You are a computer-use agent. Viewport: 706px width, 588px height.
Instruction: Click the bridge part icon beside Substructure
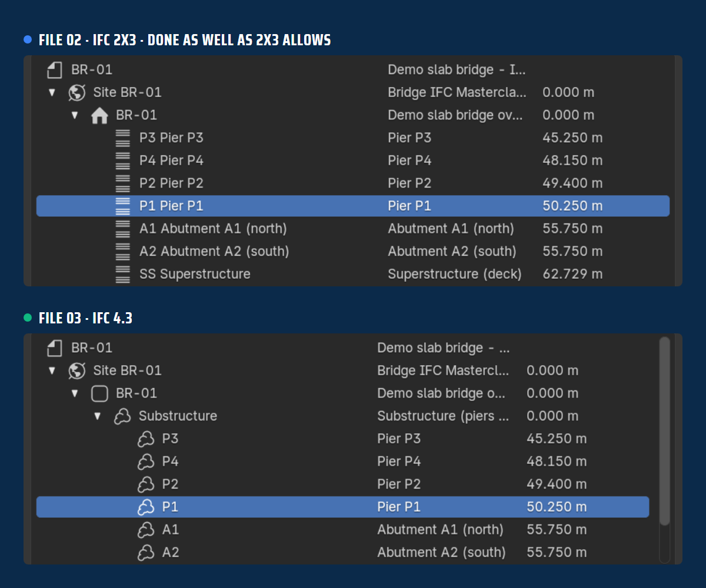coord(122,416)
